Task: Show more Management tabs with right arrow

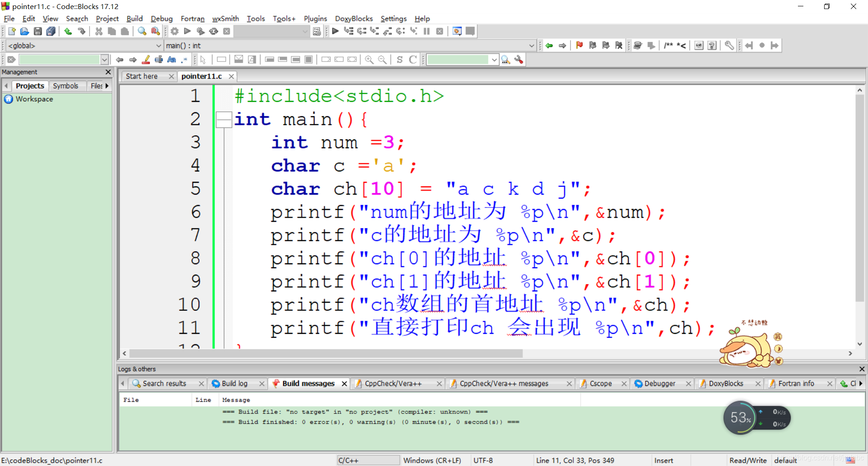Action: 107,86
